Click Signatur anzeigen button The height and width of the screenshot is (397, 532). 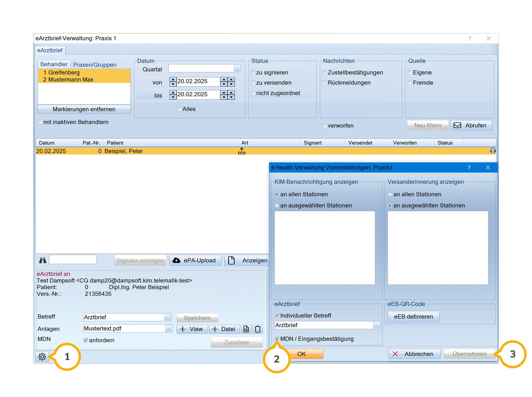pyautogui.click(x=140, y=260)
